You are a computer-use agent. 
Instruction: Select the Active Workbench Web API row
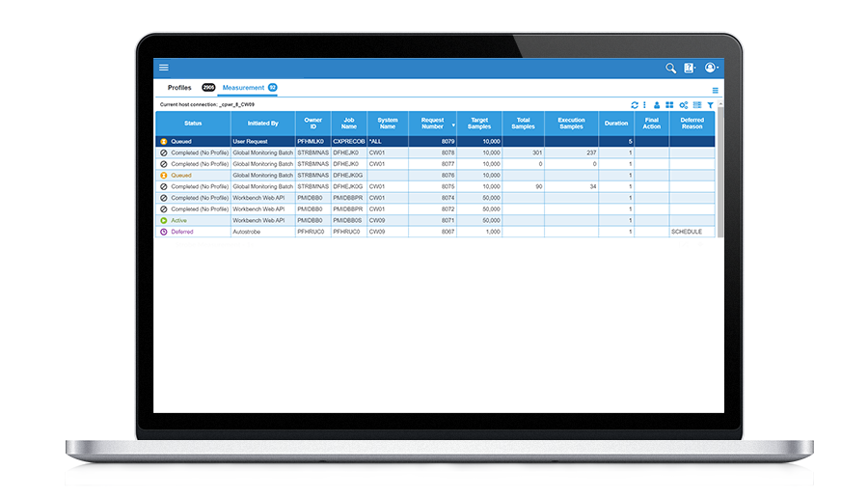click(289, 220)
